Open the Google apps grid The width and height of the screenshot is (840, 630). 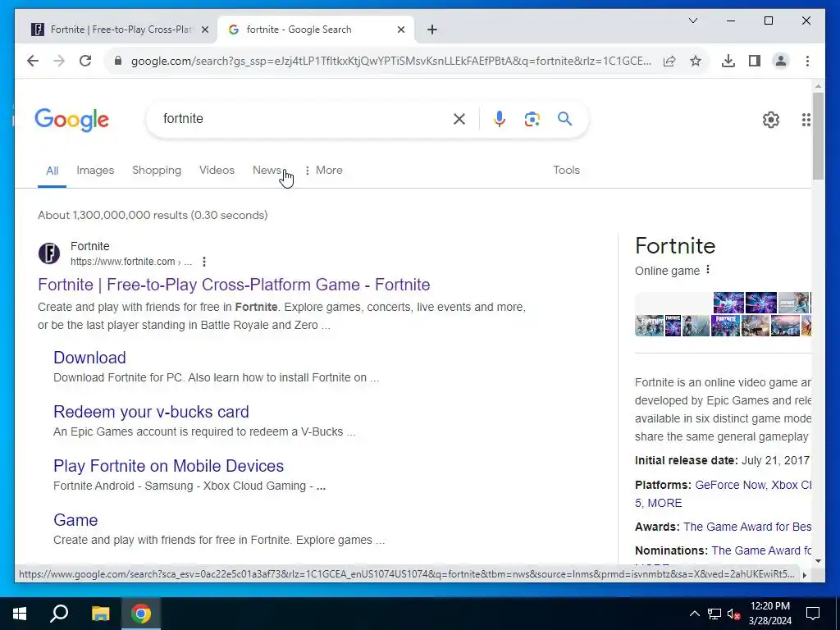[806, 120]
